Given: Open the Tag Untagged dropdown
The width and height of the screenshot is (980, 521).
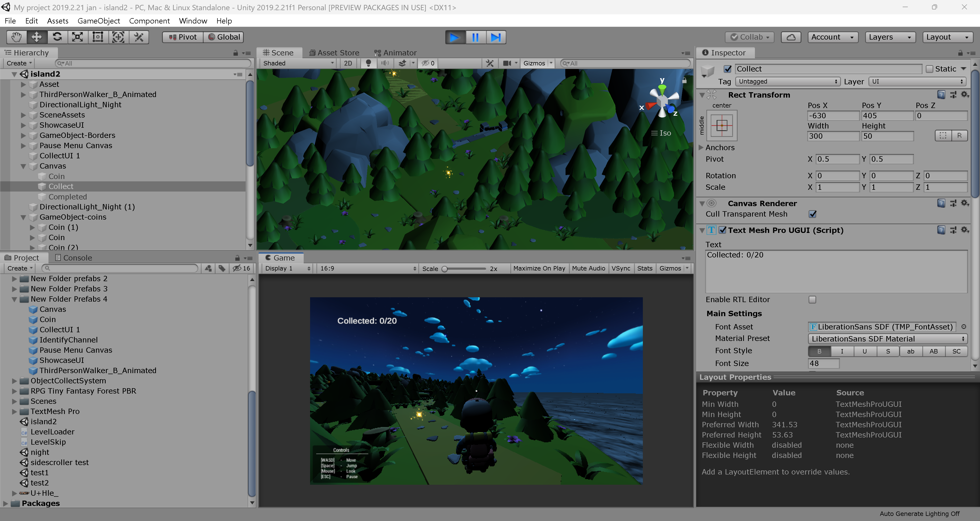Looking at the screenshot, I should (788, 81).
